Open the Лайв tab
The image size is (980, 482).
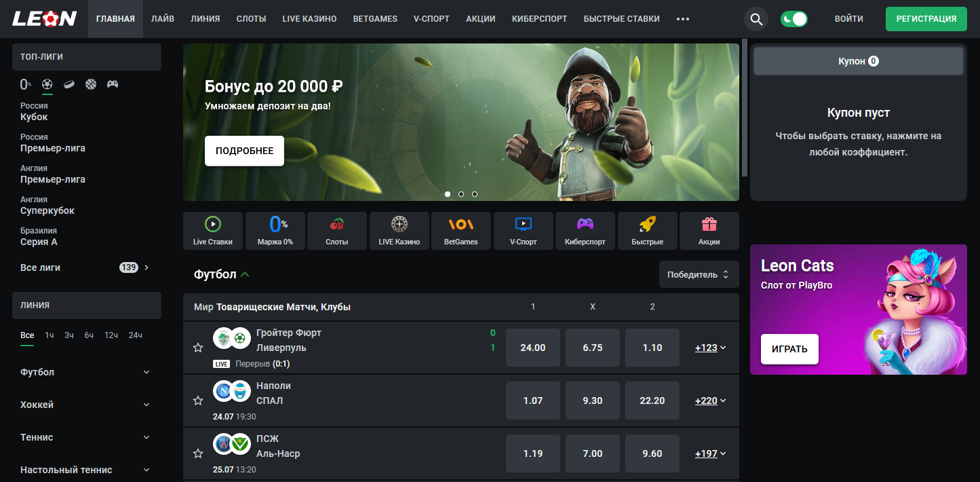163,19
